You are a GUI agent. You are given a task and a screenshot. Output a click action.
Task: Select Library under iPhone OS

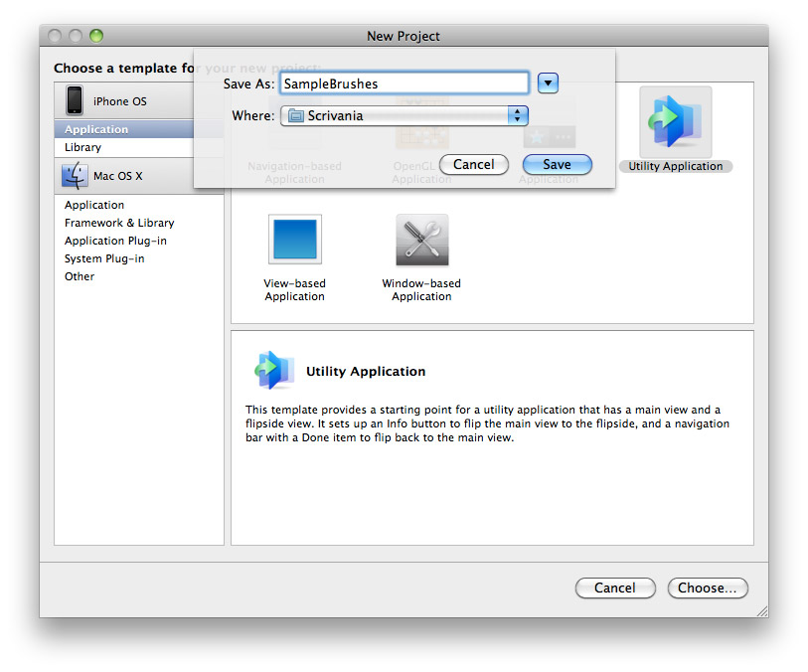[x=83, y=147]
